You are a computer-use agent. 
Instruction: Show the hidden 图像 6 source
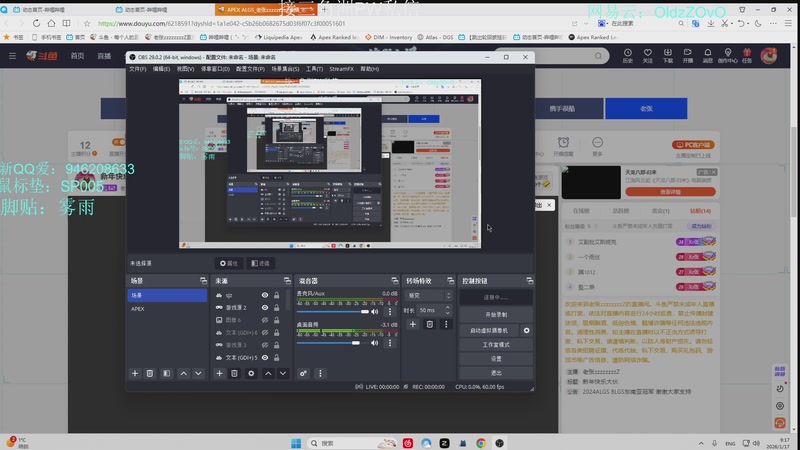[265, 320]
